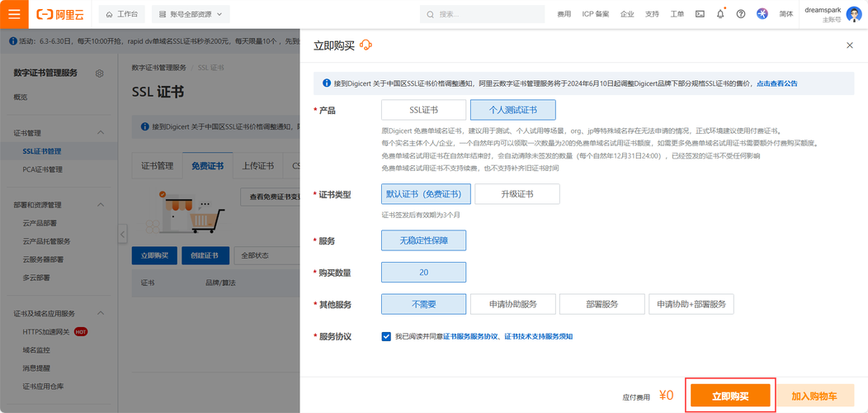The width and height of the screenshot is (868, 413).
Task: Open the 全部状态 status filter dropdown
Action: point(267,255)
